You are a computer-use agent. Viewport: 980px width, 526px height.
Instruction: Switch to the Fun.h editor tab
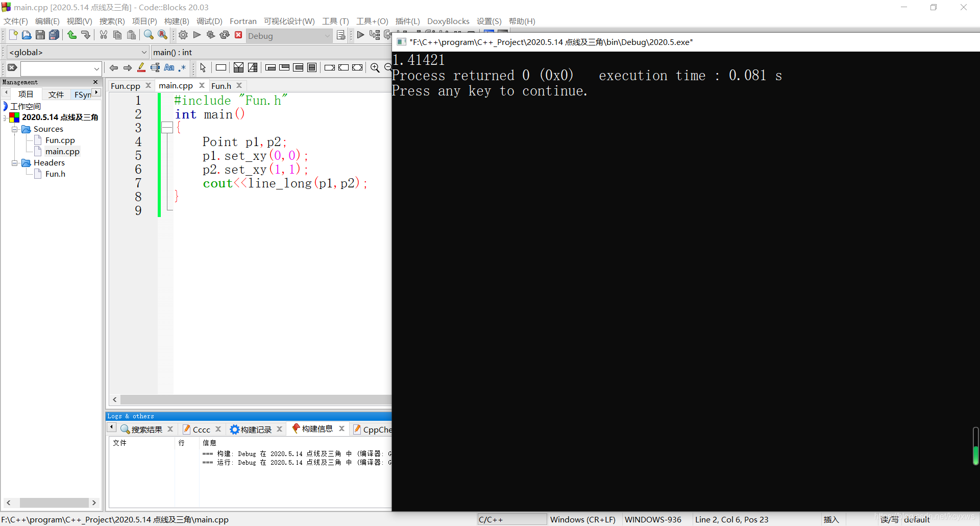click(x=221, y=86)
